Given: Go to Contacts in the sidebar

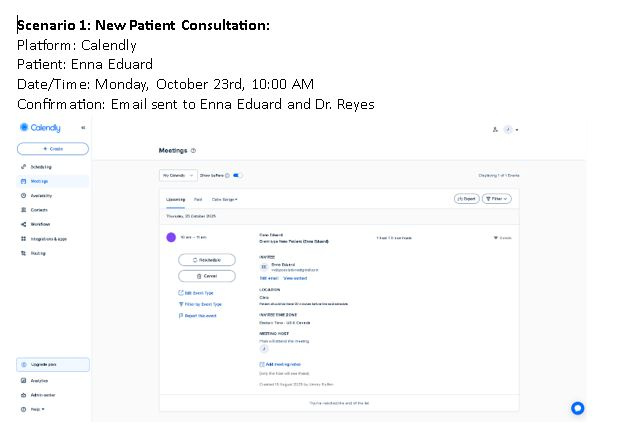Looking at the screenshot, I should 39,210.
